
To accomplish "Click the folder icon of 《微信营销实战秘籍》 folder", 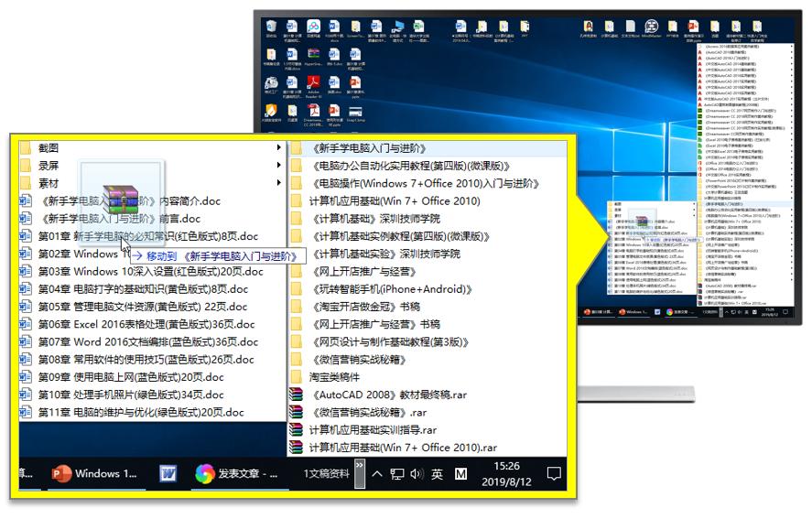I will 297,360.
